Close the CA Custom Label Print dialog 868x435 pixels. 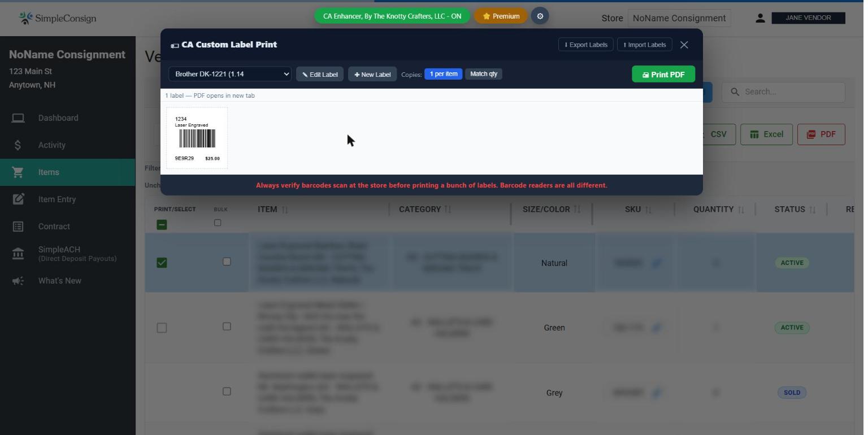click(684, 45)
